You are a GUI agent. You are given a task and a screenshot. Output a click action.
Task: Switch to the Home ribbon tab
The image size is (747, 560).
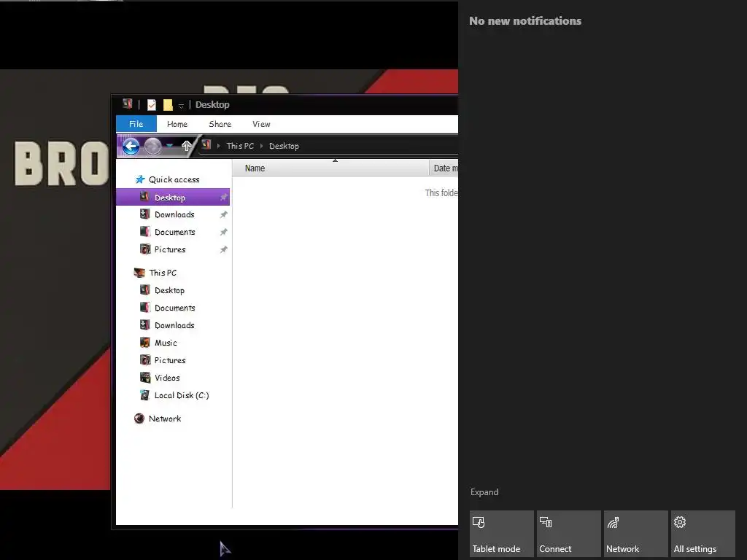click(177, 124)
